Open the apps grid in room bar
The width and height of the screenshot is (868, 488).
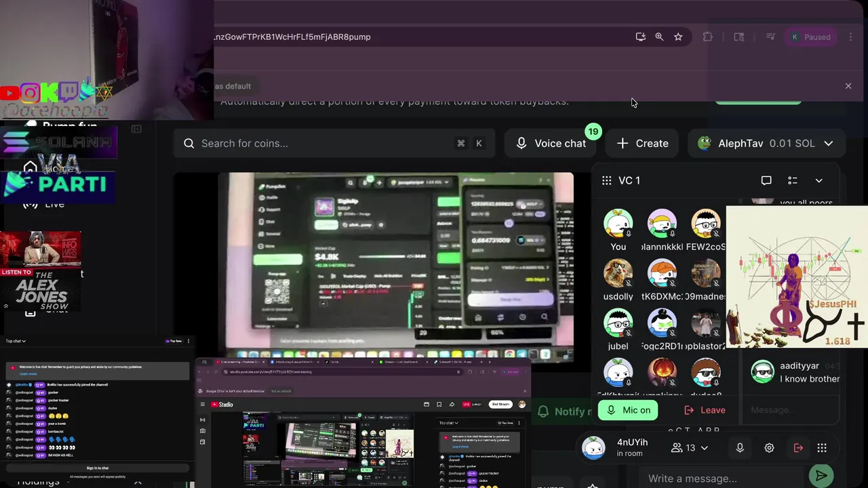point(822,448)
